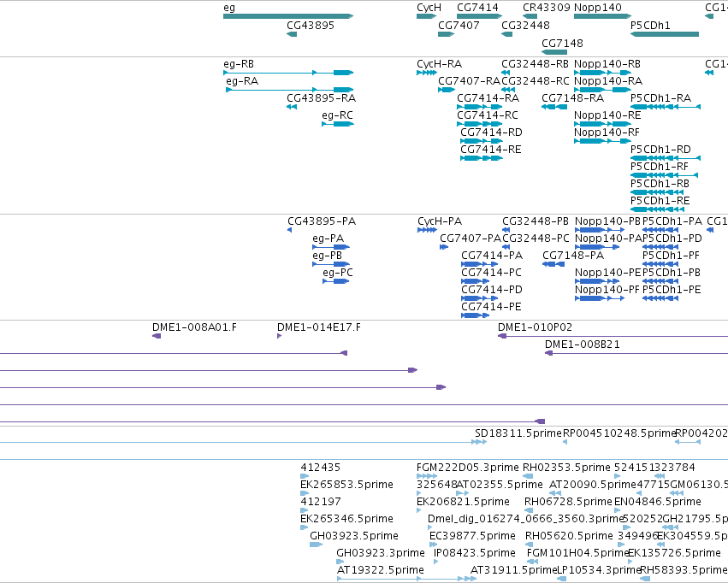
Task: Click the DME1-008B21 feature label
Action: 583,345
